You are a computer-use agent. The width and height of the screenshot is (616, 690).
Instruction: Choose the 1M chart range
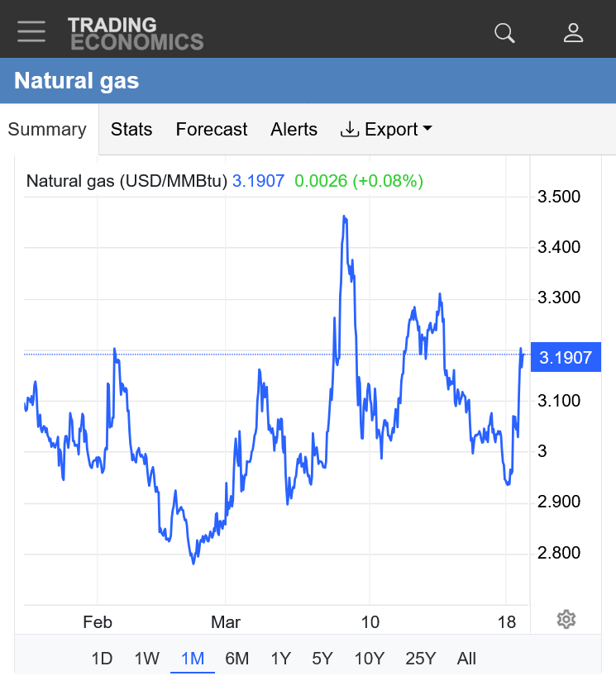point(193,659)
